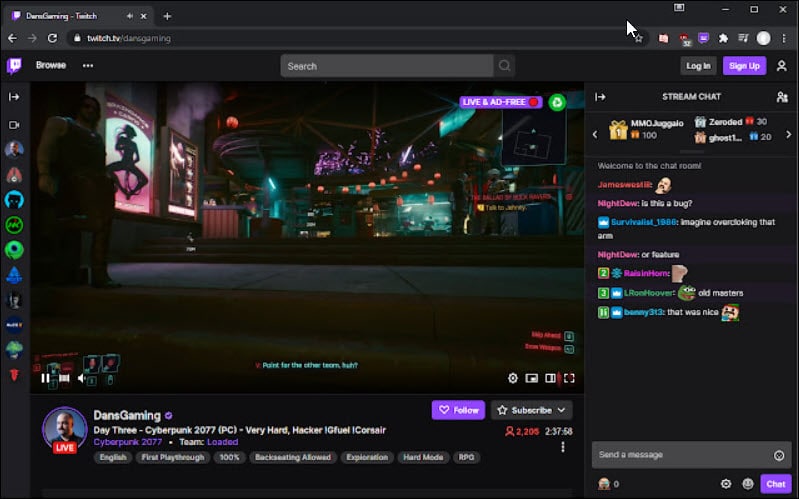Open the chat community users icon
The image size is (799, 499).
pyautogui.click(x=782, y=97)
